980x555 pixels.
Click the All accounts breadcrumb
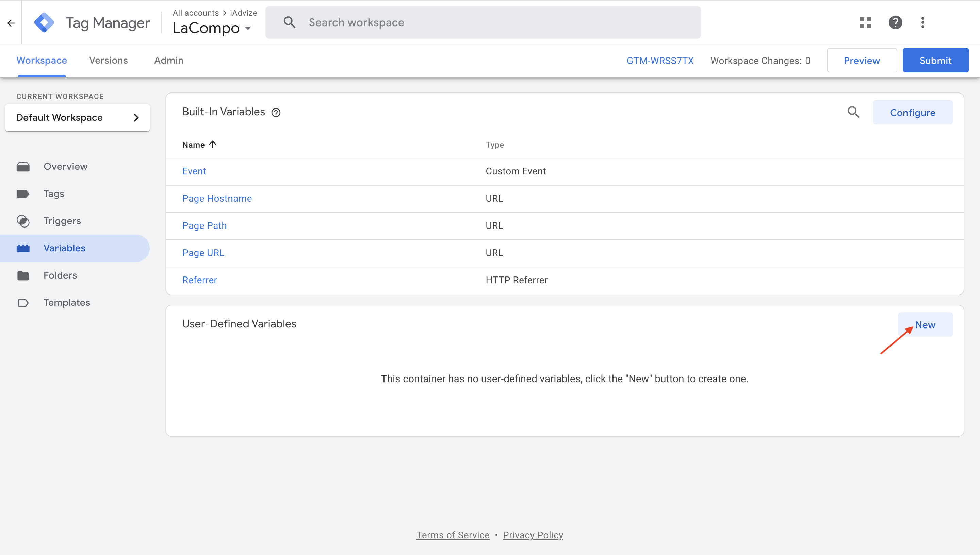196,13
